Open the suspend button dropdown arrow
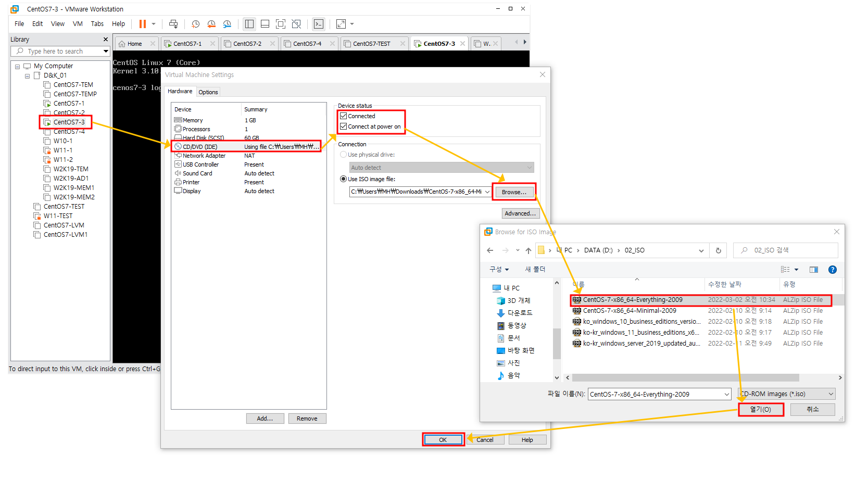The image size is (868, 482). [154, 24]
